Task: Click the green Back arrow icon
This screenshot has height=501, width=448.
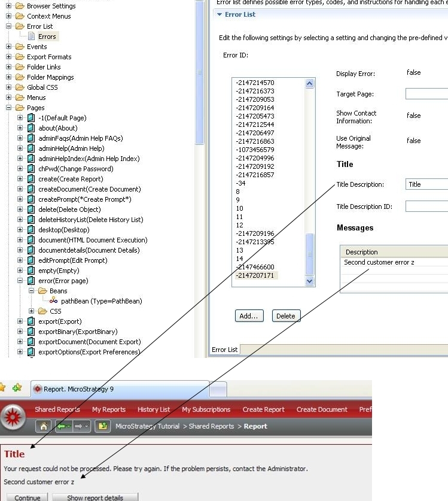Action: coord(62,426)
